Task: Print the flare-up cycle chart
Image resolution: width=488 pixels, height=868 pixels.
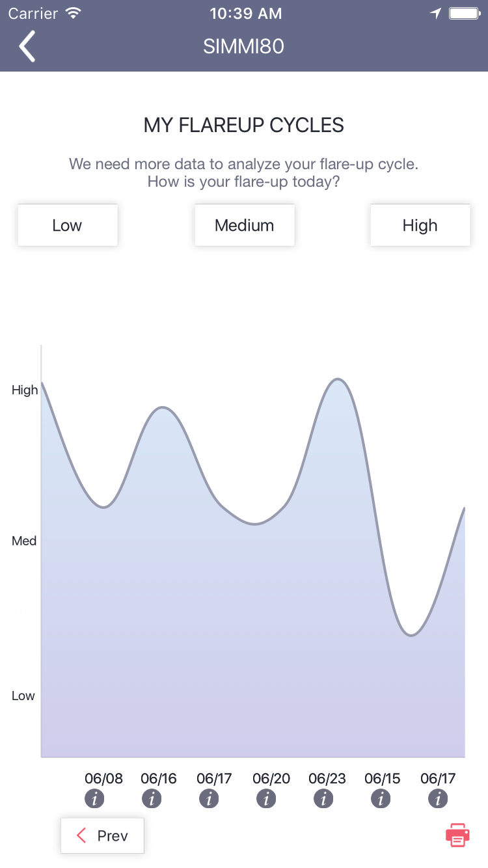Action: (457, 835)
